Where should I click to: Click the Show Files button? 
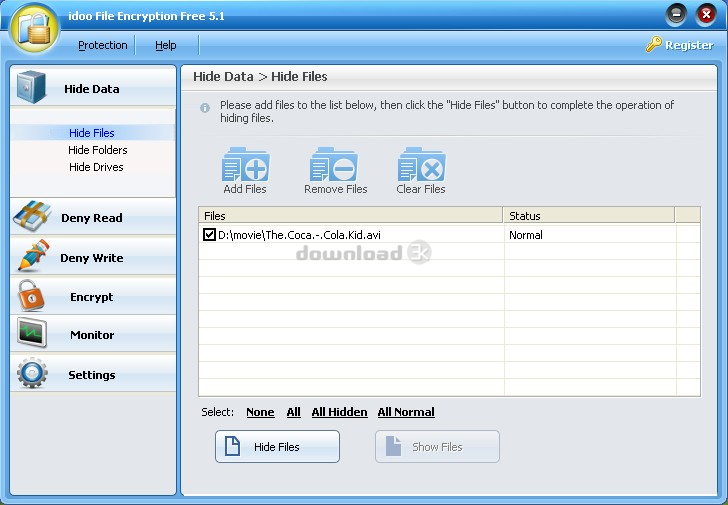(x=437, y=447)
